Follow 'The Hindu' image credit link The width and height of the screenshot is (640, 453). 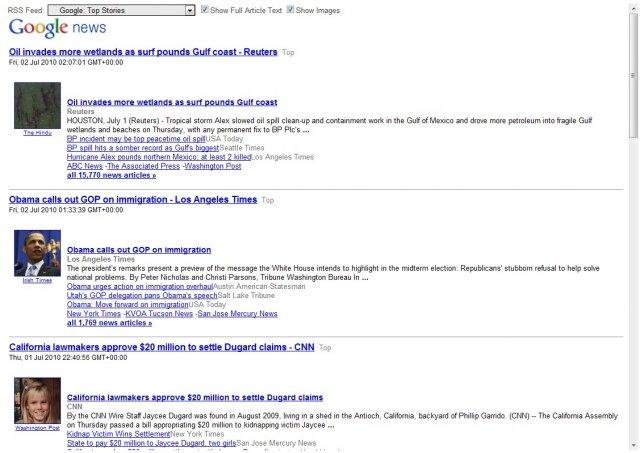(38, 133)
